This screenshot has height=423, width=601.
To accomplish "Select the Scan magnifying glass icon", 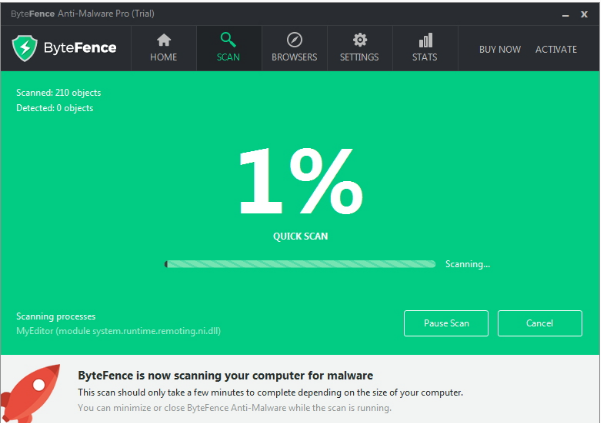I will click(x=229, y=40).
